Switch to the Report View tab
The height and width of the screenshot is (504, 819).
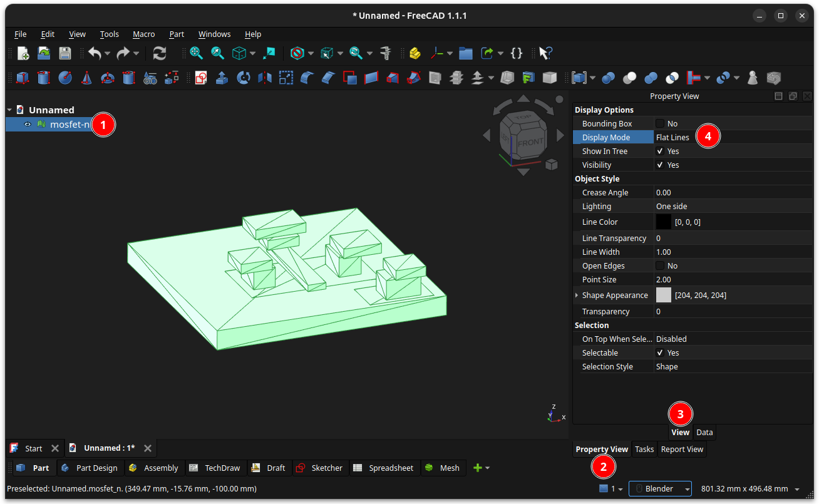(682, 449)
